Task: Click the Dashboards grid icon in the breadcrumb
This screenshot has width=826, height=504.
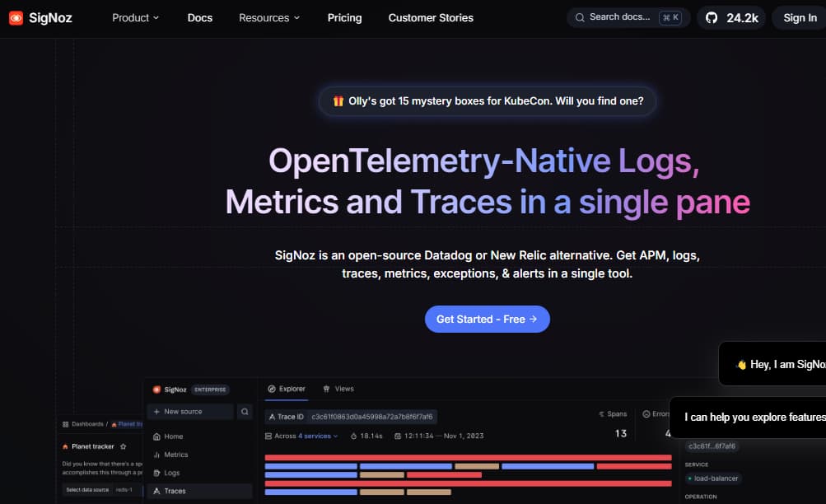Action: click(x=65, y=423)
